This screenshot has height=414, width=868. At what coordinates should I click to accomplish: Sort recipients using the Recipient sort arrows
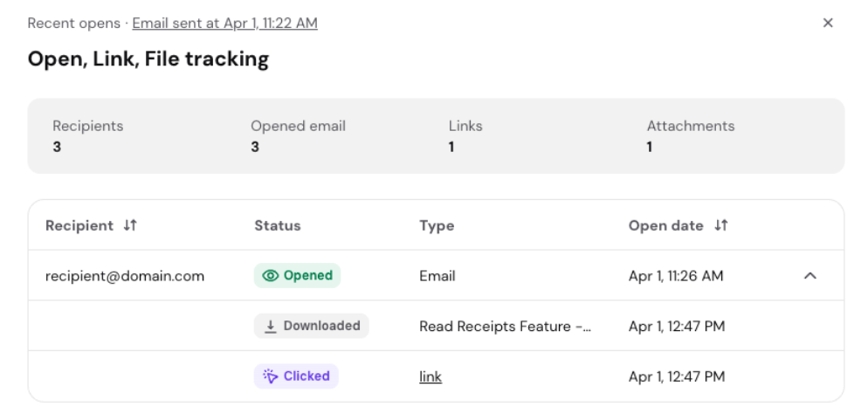click(x=130, y=225)
